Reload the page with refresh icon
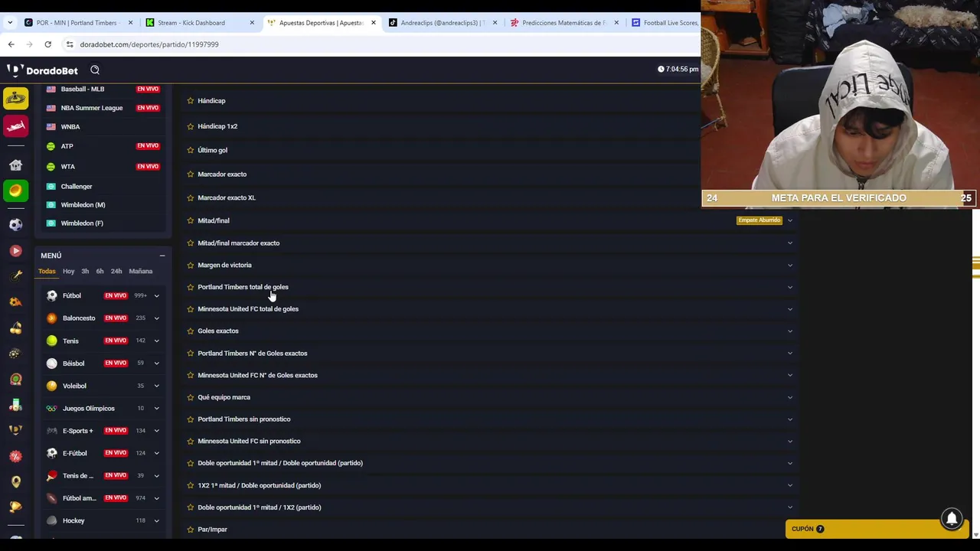The image size is (980, 551). tap(47, 44)
